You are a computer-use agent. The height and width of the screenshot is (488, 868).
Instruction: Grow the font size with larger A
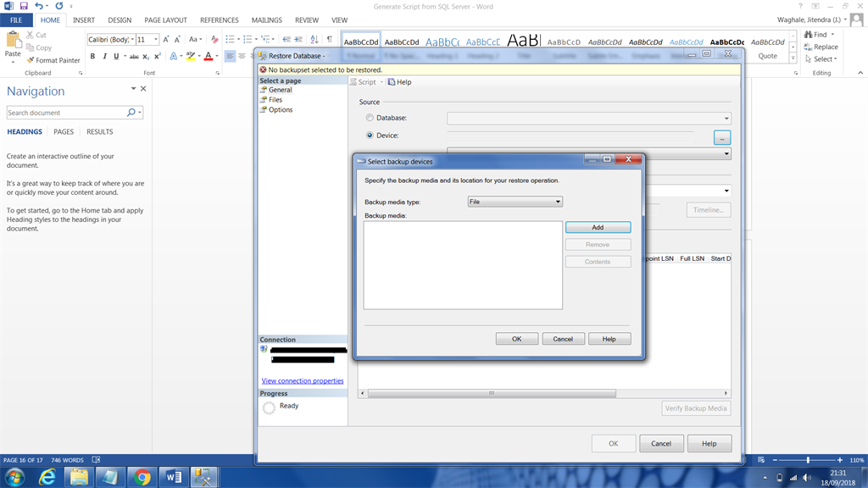coord(165,39)
